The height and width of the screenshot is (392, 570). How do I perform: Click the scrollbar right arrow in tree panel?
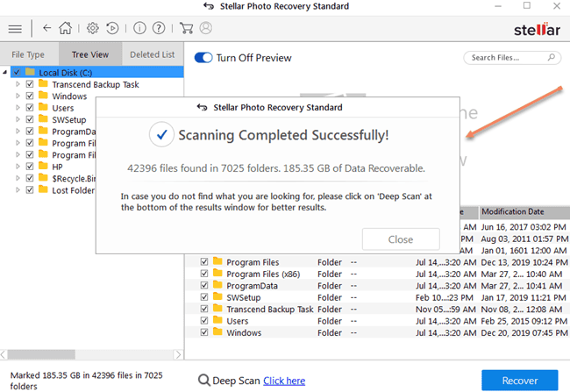pyautogui.click(x=178, y=354)
